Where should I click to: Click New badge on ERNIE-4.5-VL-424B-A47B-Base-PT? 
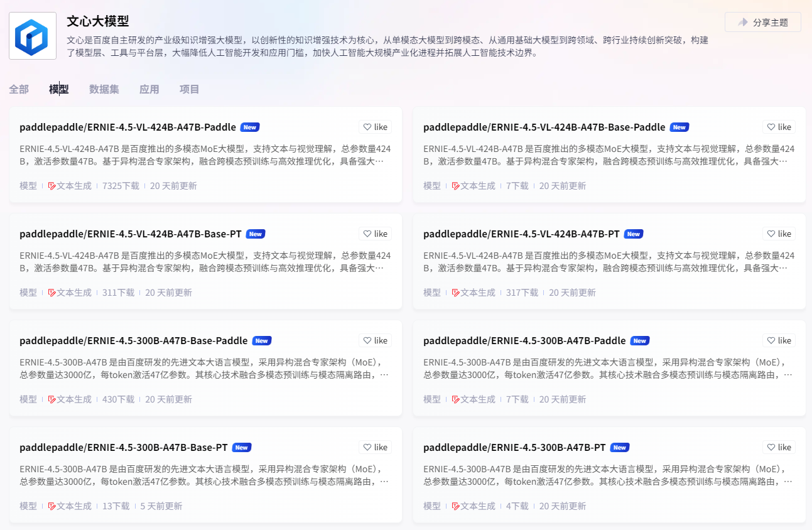click(x=256, y=234)
